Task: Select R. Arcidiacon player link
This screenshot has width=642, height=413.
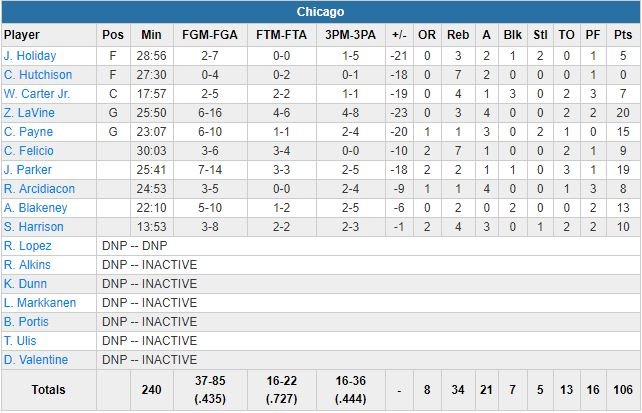Action: tap(39, 189)
